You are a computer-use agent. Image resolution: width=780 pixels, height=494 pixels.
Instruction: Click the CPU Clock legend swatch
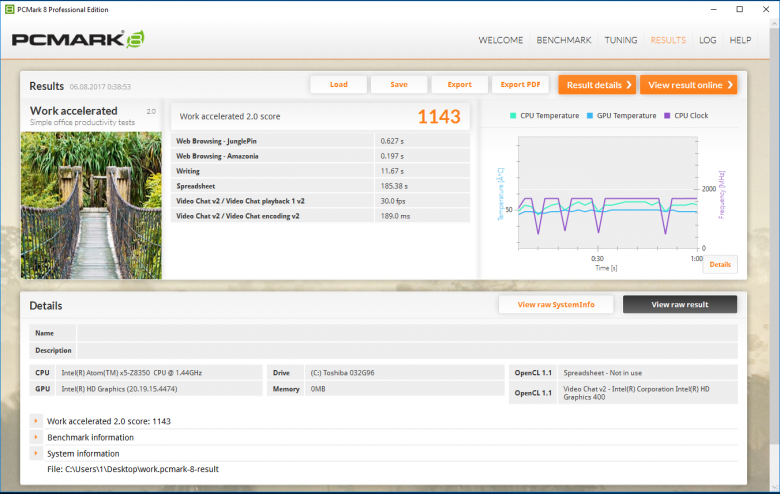coord(667,116)
